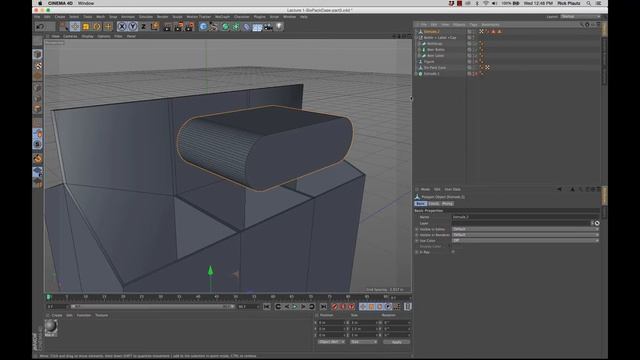Toggle the X axis lock
640x360 pixels.
[122, 27]
